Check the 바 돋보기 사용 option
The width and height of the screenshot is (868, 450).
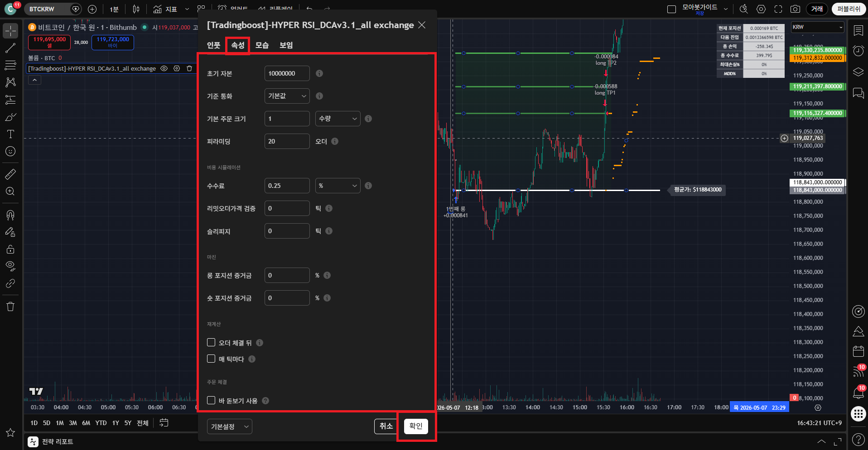211,400
